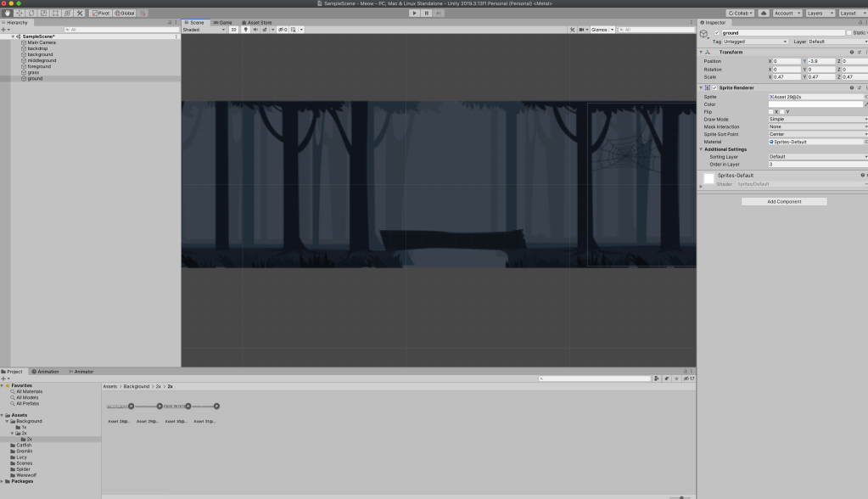The height and width of the screenshot is (499, 868).
Task: Click the Add Component button
Action: click(783, 201)
